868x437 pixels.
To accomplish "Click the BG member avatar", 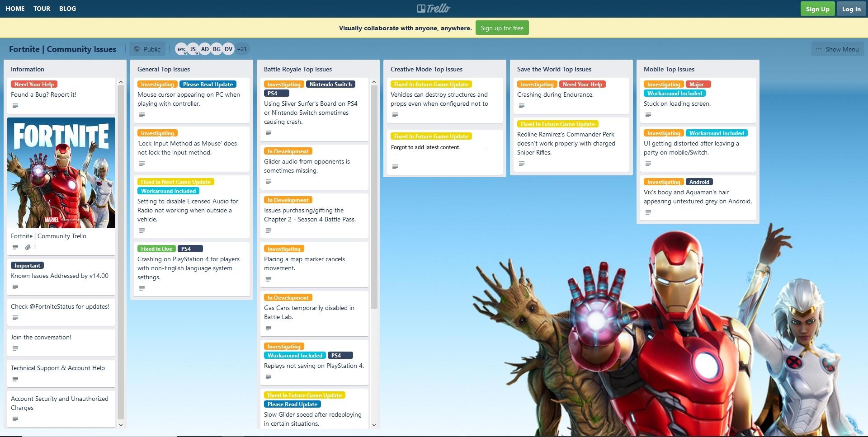I will [217, 49].
